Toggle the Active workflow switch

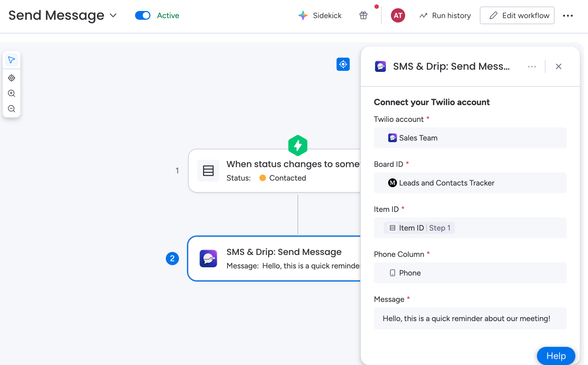click(x=143, y=16)
